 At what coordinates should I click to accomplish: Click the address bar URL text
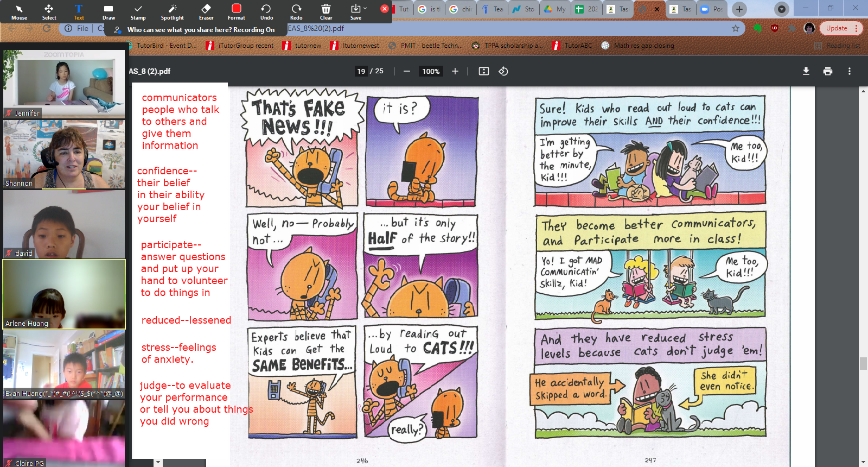316,28
